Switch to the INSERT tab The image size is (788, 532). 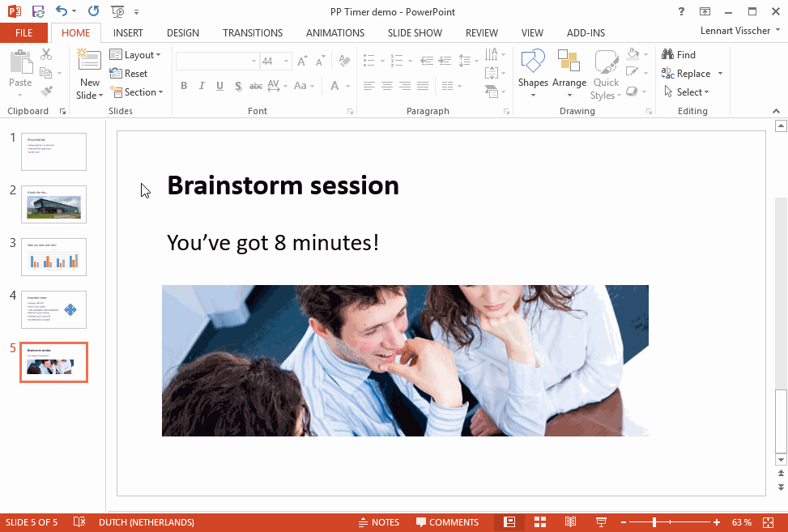[x=128, y=32]
